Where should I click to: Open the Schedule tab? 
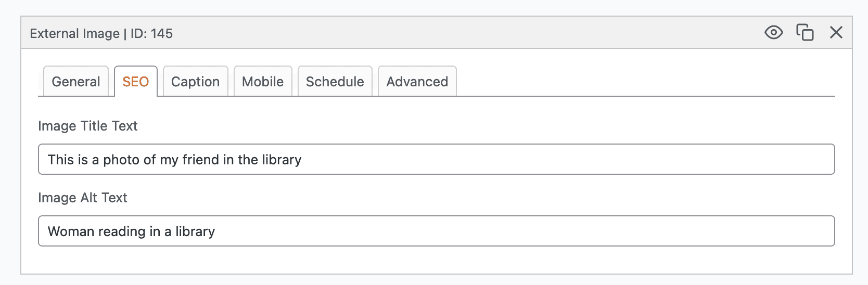point(335,82)
